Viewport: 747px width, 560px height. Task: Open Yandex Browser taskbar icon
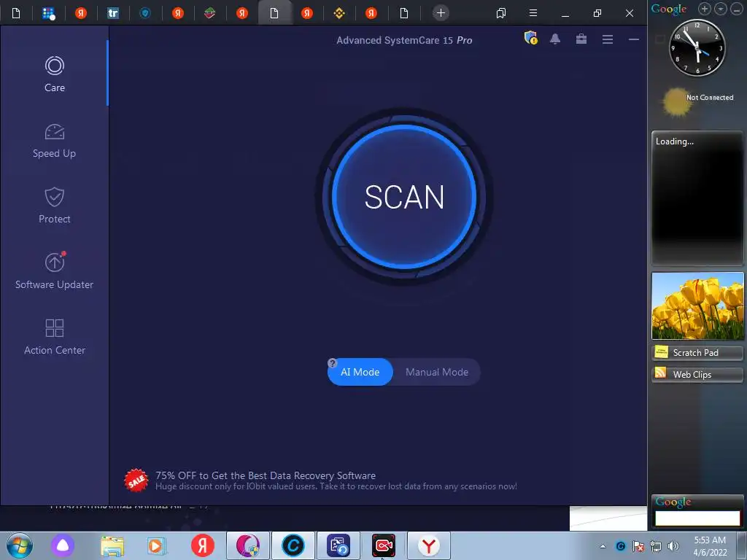(429, 545)
